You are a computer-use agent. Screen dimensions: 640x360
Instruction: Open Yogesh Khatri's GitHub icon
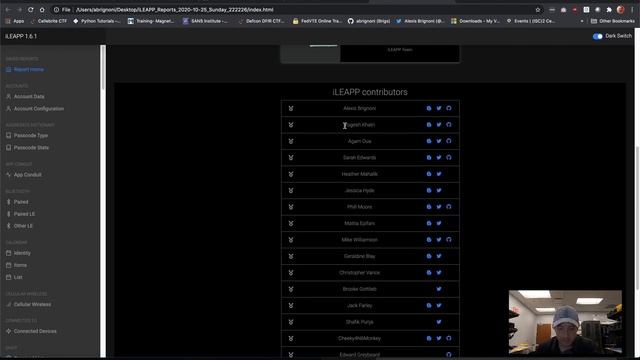coord(449,125)
